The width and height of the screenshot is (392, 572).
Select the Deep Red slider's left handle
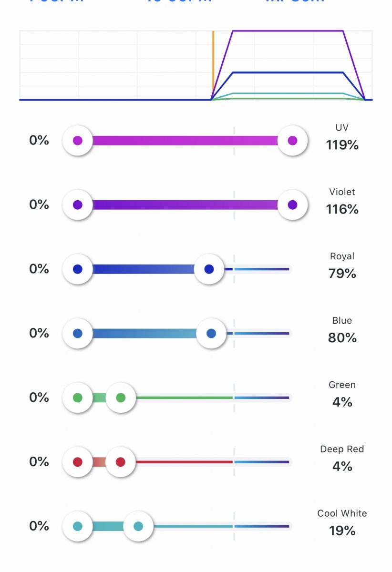(78, 462)
